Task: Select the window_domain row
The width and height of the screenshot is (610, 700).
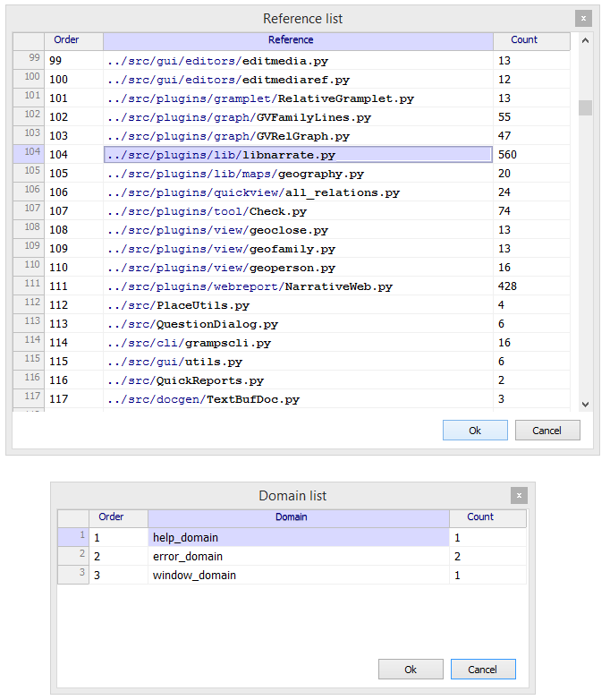Action: pos(299,575)
